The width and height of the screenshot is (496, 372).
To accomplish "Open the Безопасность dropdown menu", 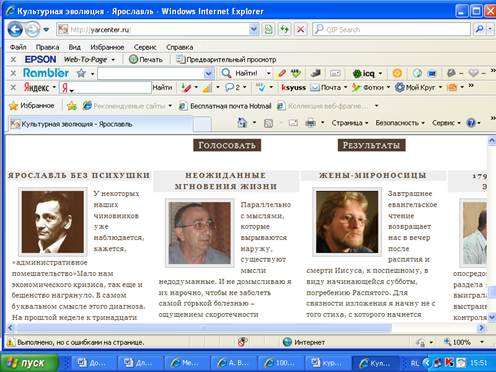I will coord(400,123).
